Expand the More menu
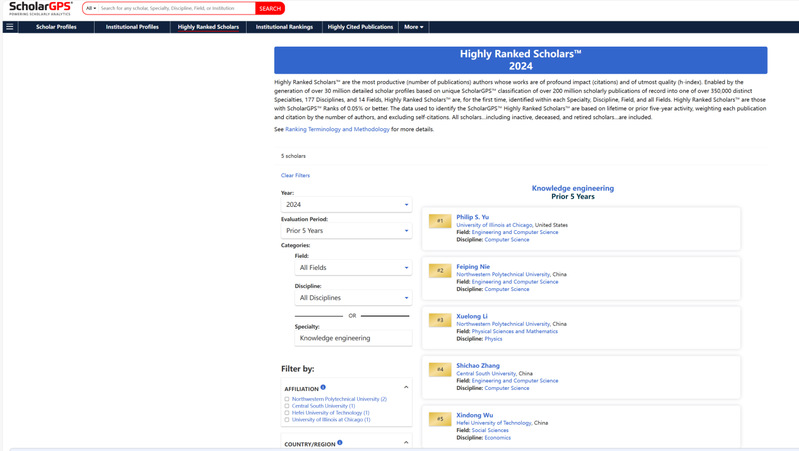 click(x=414, y=27)
